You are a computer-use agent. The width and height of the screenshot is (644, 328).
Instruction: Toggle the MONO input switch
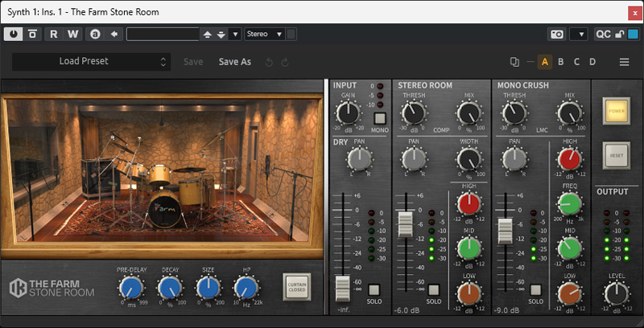[x=379, y=118]
